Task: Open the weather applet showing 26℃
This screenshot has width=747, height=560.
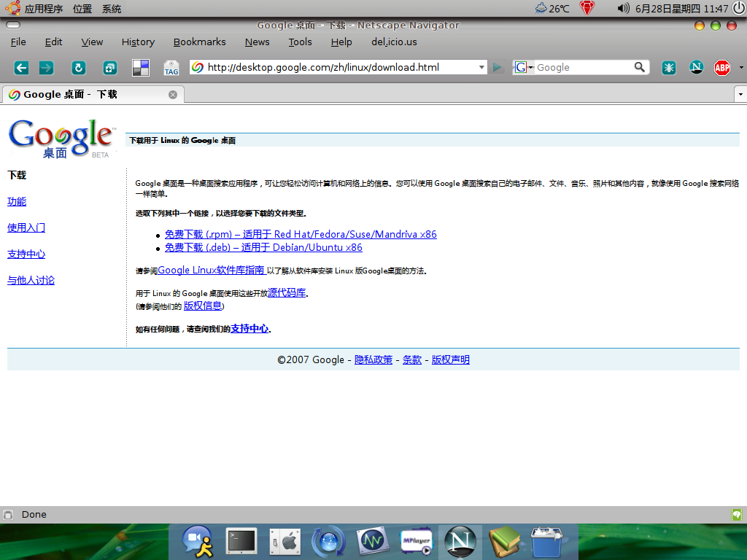Action: click(x=552, y=9)
